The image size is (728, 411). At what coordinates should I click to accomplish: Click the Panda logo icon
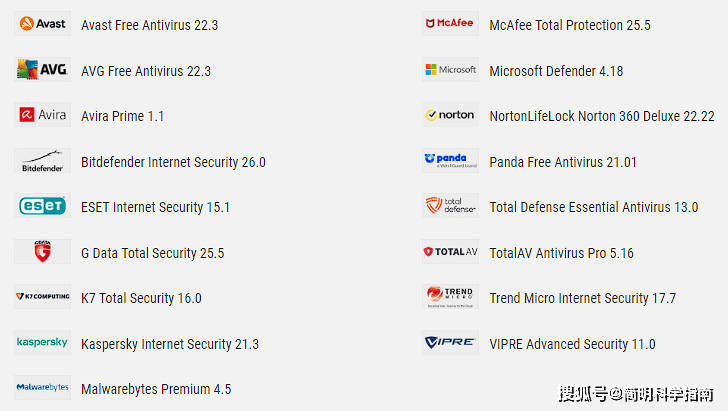click(450, 161)
